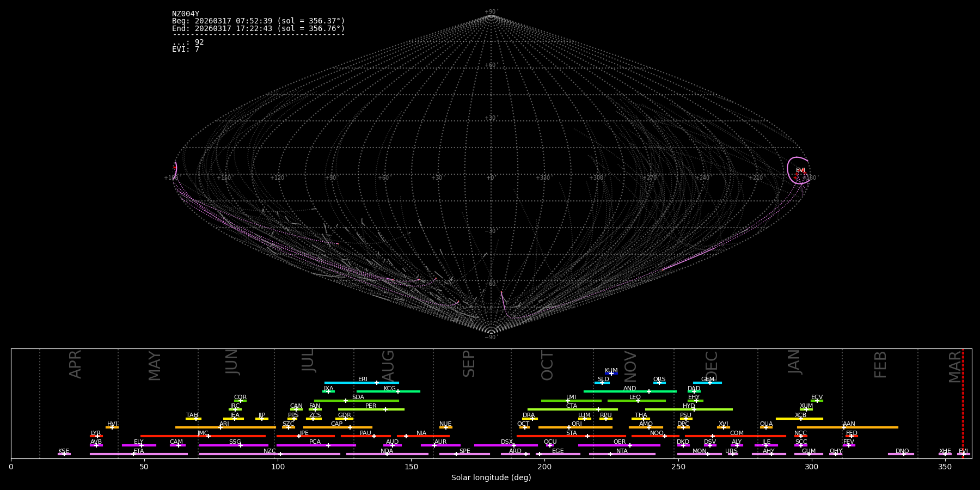Click the ORS shower label

tap(659, 379)
